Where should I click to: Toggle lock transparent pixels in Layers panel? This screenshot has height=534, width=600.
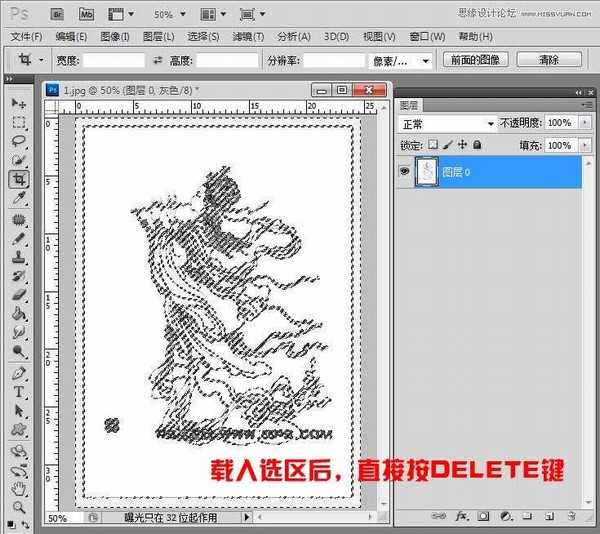433,145
